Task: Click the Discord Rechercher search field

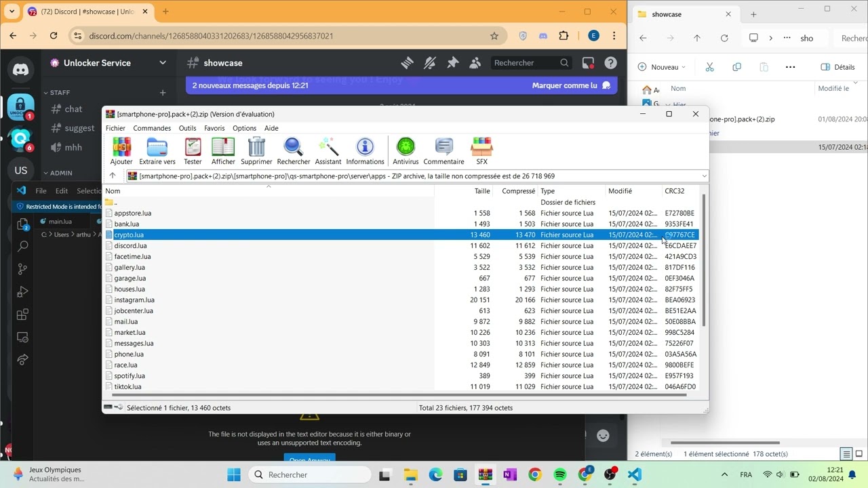Action: pos(532,63)
